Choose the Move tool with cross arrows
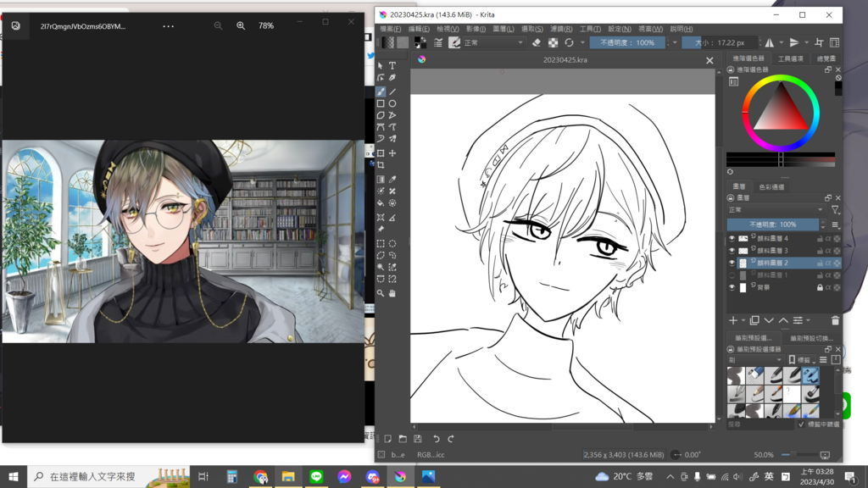This screenshot has height=488, width=868. pos(392,153)
